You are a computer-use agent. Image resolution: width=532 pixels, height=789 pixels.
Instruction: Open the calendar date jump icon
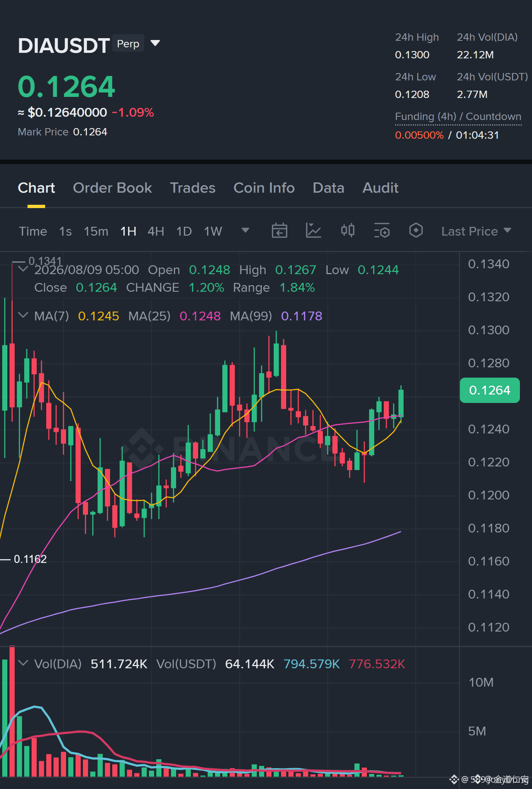click(279, 231)
